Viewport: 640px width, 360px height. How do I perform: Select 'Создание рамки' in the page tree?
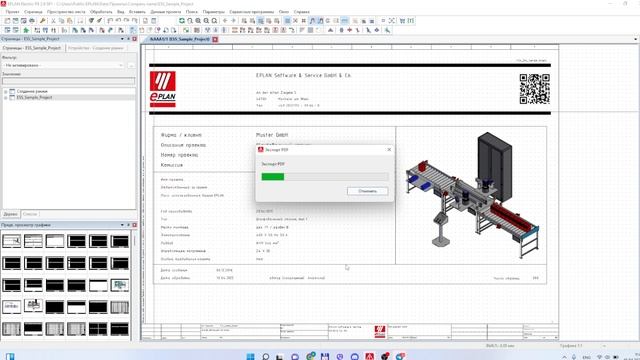(x=32, y=91)
